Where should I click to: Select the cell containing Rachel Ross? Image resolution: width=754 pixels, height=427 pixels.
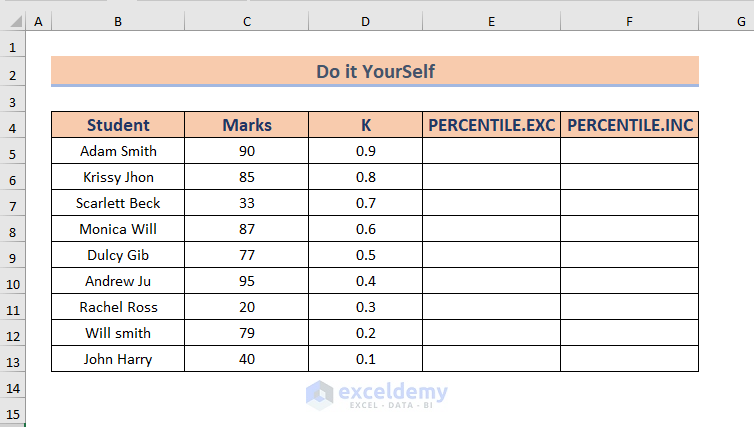tap(118, 307)
